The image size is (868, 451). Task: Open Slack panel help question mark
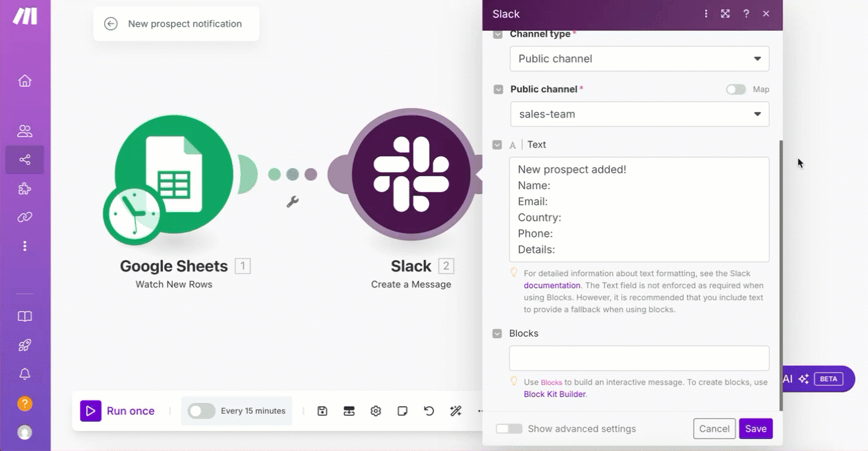pyautogui.click(x=746, y=14)
